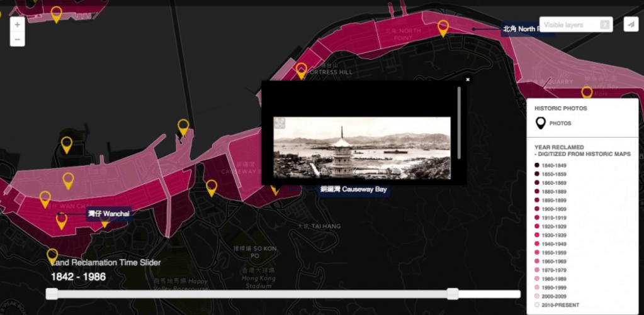The width and height of the screenshot is (644, 315).
Task: Click the Causeway Bay historic photo
Action: click(362, 148)
